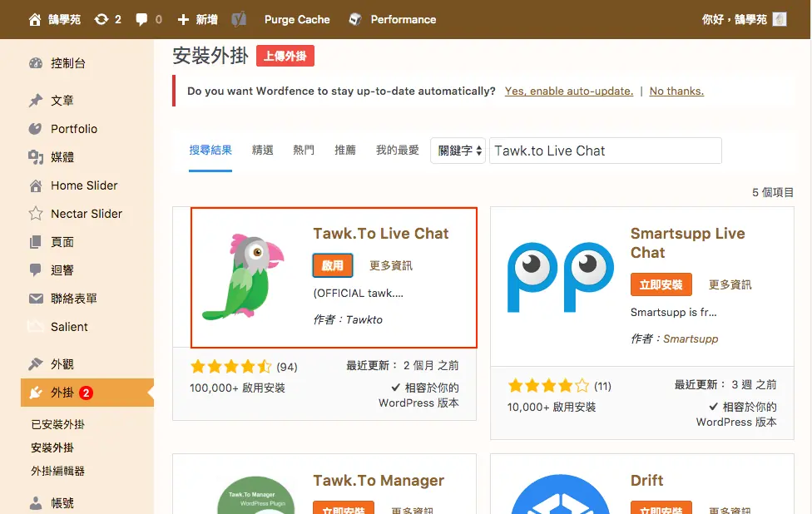This screenshot has width=812, height=514.
Task: Click the pushpin icon for 文章
Action: coord(35,101)
